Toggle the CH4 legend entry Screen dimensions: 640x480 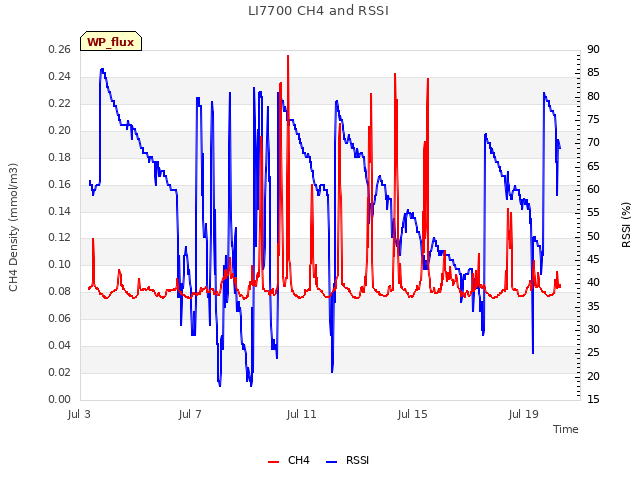[x=289, y=460]
